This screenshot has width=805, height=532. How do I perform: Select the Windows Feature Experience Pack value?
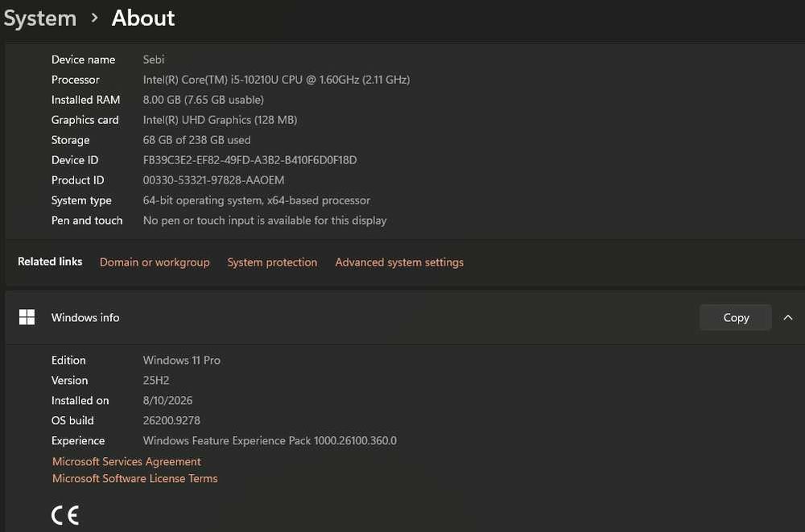pos(270,440)
